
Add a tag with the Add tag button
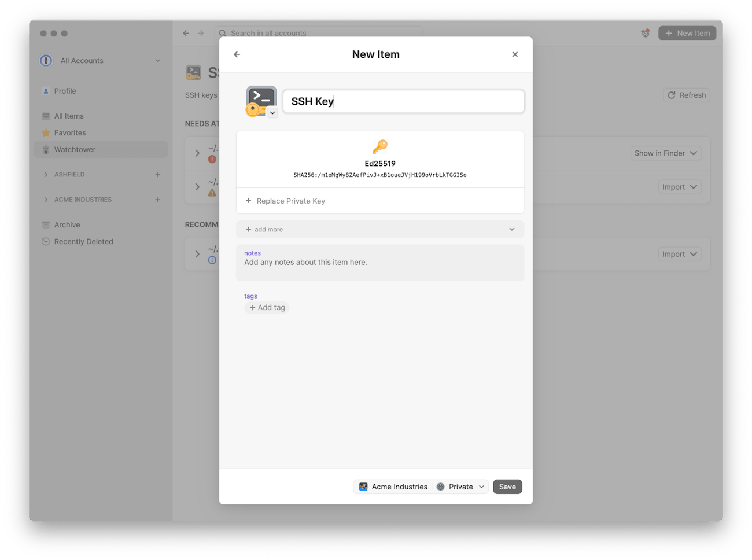click(x=267, y=307)
